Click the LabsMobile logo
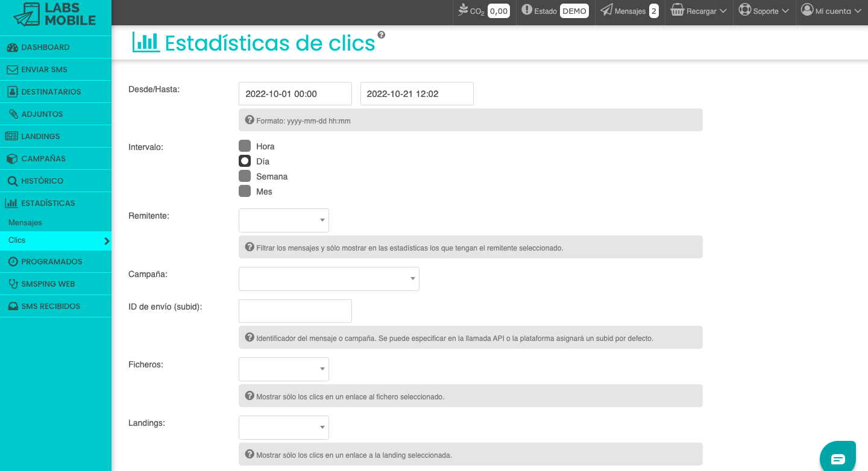 tap(55, 15)
